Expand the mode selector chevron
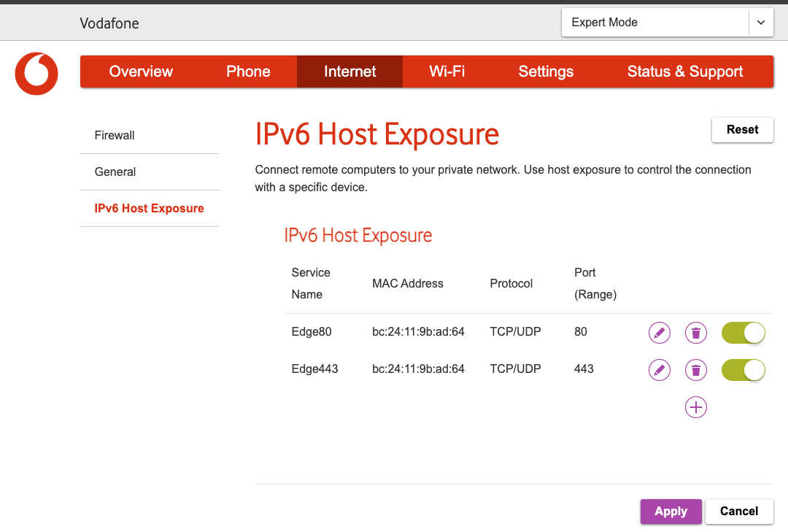The height and width of the screenshot is (532, 788). [x=760, y=22]
